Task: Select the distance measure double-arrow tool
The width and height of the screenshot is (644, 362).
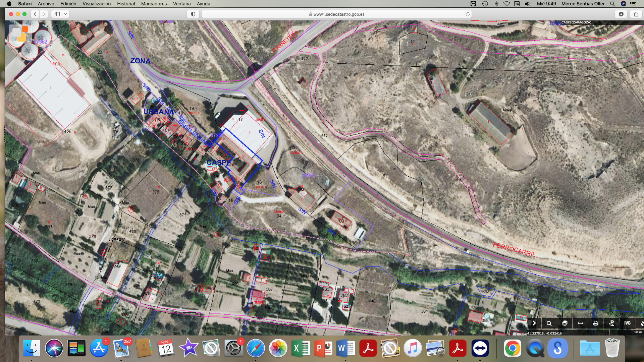Action: pos(580,323)
